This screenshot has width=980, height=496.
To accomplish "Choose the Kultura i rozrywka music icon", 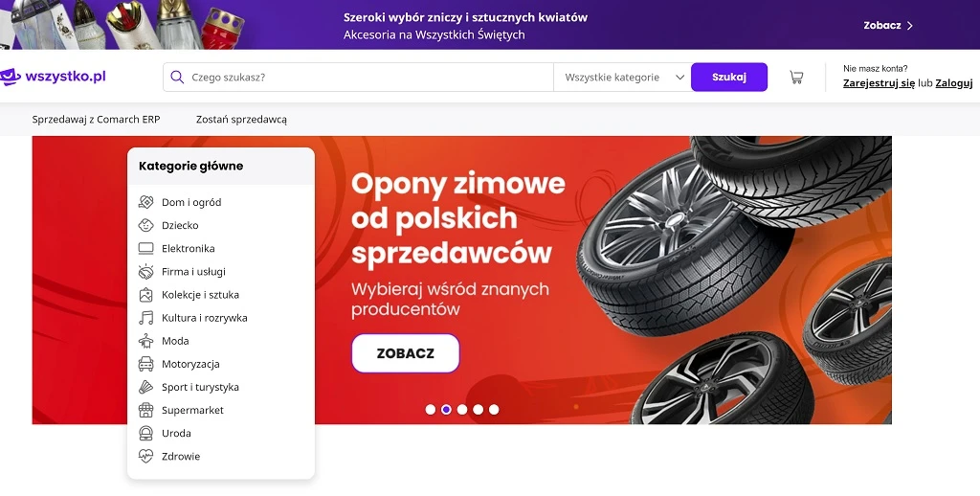I will pyautogui.click(x=145, y=318).
